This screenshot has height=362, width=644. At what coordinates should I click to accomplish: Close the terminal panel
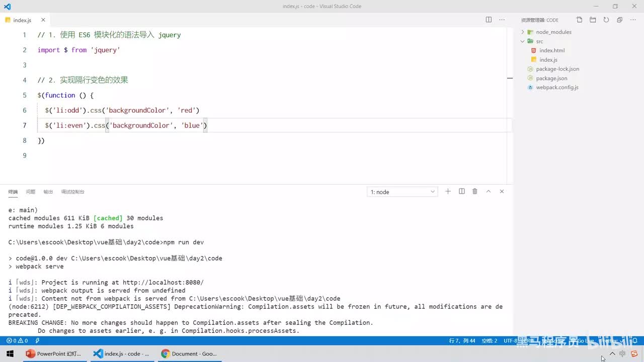502,191
